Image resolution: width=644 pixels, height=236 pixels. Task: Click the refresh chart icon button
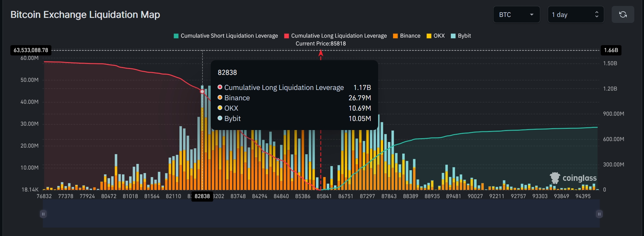point(623,14)
